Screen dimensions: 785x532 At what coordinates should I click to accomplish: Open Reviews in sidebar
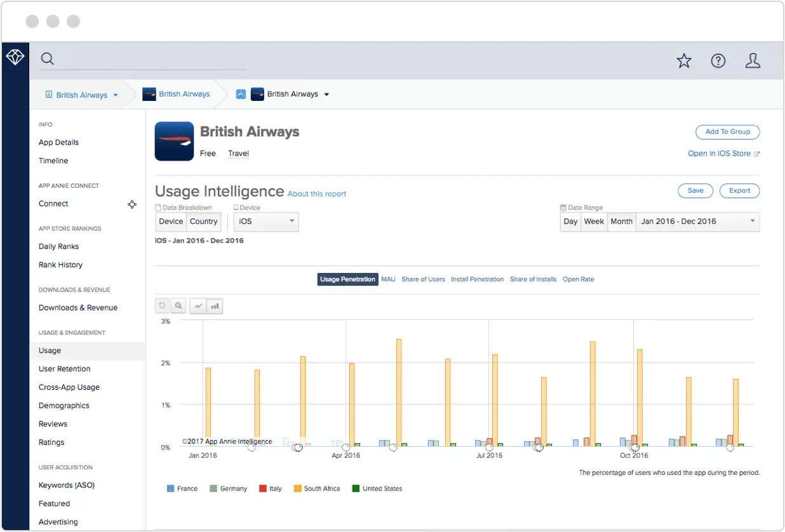(x=53, y=425)
